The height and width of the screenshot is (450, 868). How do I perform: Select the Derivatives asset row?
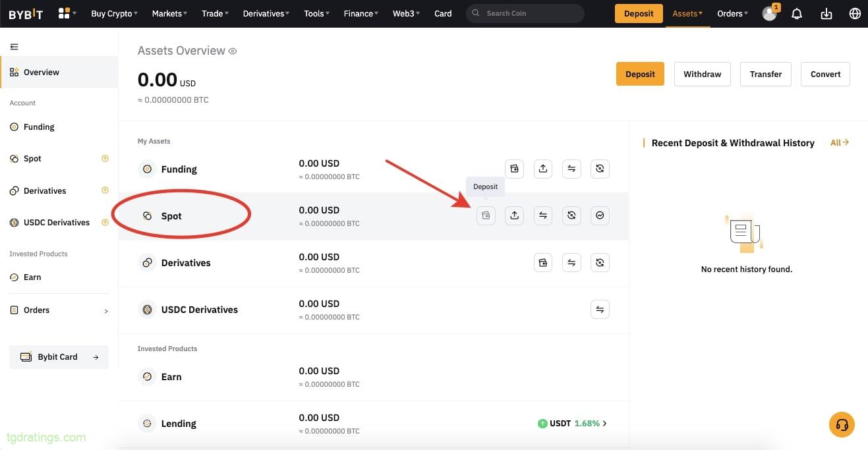[374, 263]
